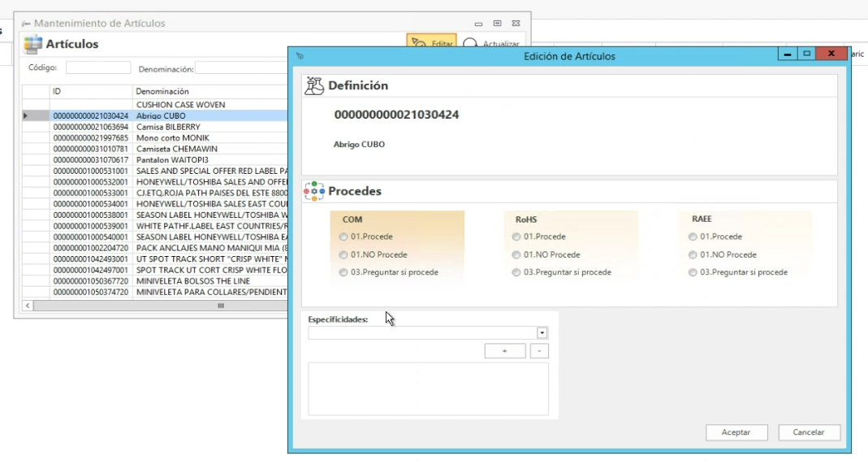Screen dimensions: 868x469
Task: Click the Código search input field
Action: click(x=97, y=68)
